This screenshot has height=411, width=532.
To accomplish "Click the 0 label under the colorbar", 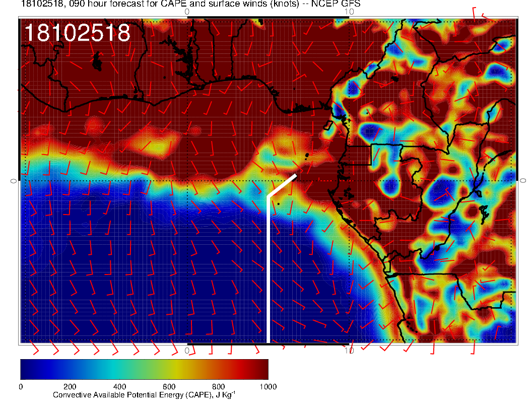I will click(x=21, y=387).
